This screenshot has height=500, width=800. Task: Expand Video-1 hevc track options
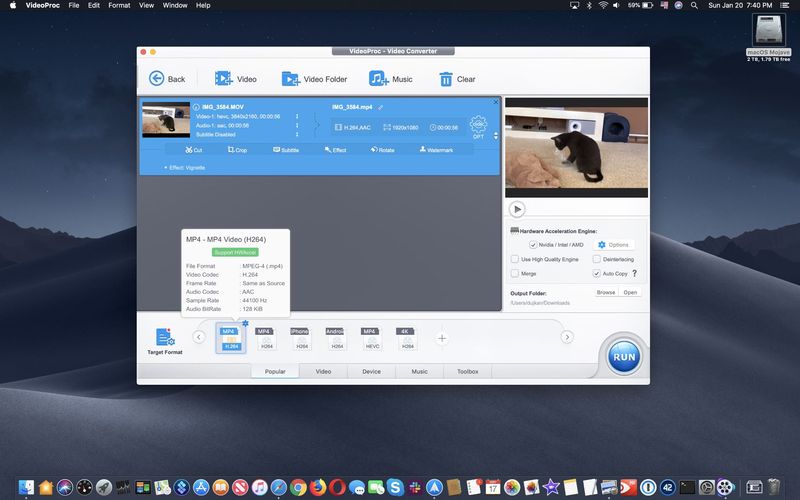(x=297, y=116)
